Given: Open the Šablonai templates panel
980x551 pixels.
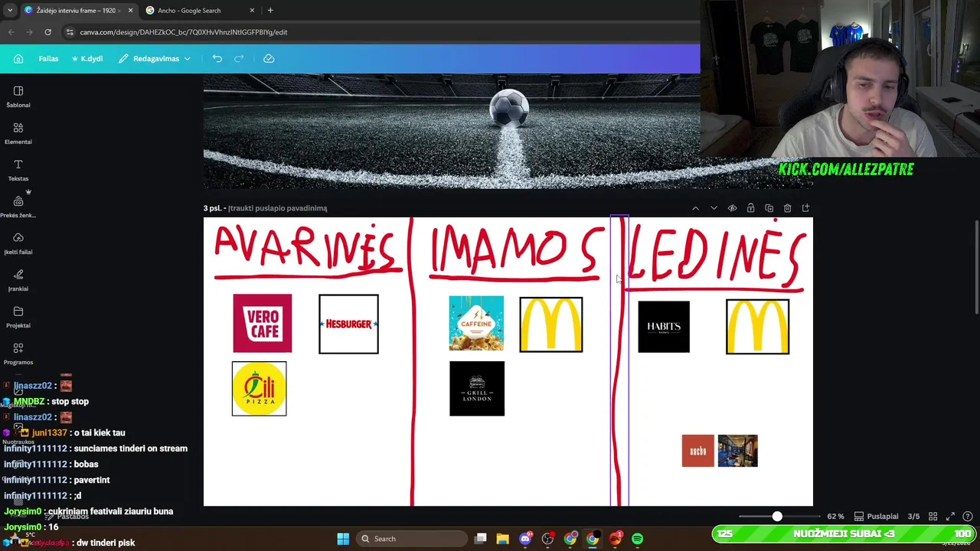Looking at the screenshot, I should click(x=18, y=96).
